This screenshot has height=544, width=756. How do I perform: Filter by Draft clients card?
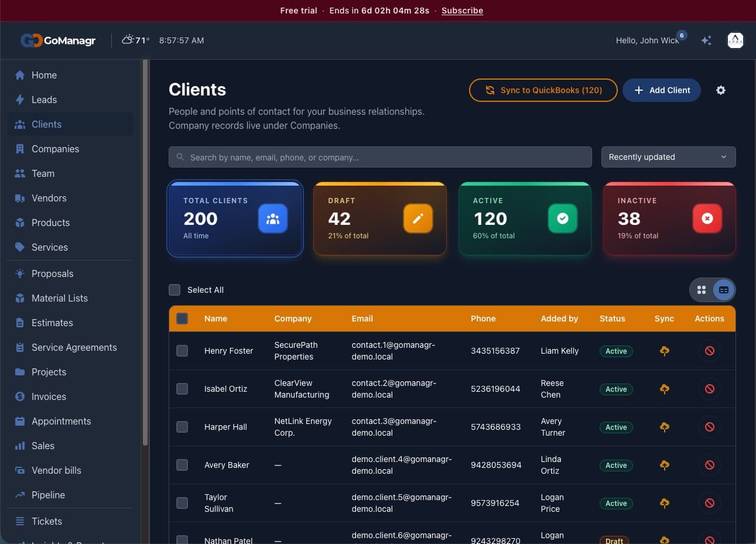[380, 219]
